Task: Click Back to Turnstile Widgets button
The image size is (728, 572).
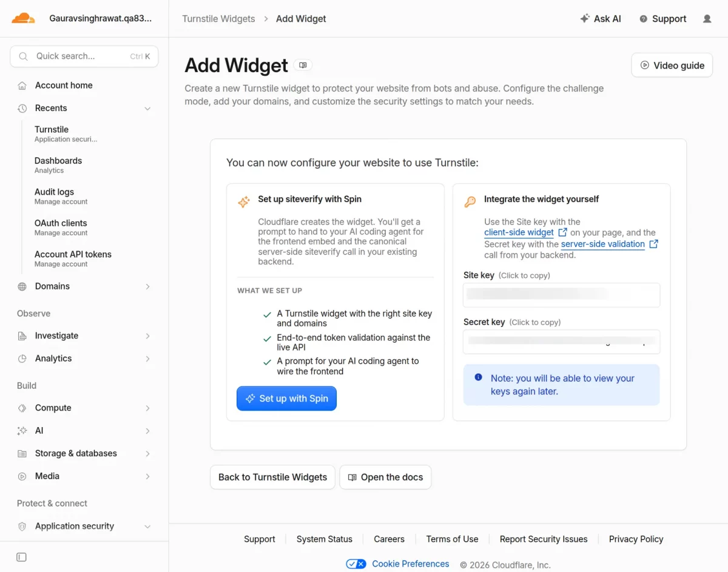Action: [272, 477]
